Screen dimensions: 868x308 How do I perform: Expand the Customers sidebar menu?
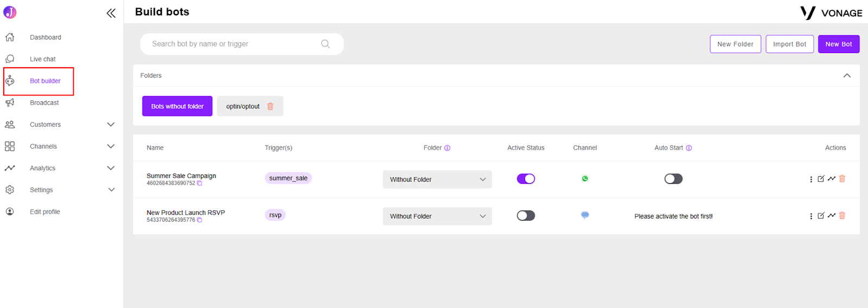click(x=111, y=125)
